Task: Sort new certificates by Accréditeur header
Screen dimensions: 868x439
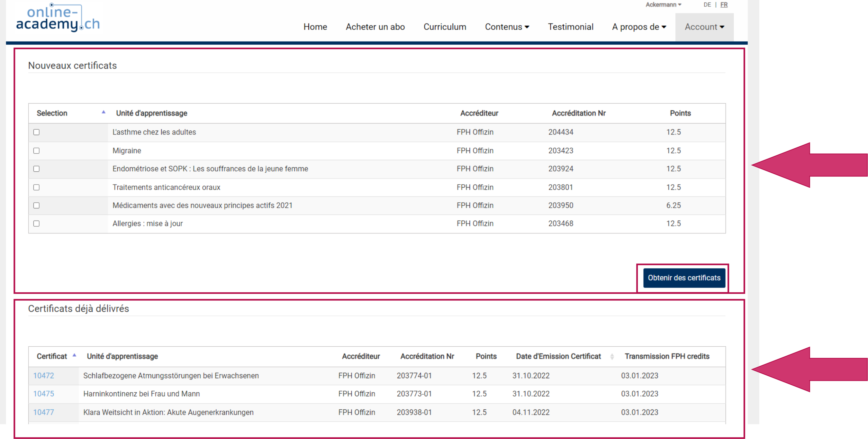Action: click(x=479, y=114)
